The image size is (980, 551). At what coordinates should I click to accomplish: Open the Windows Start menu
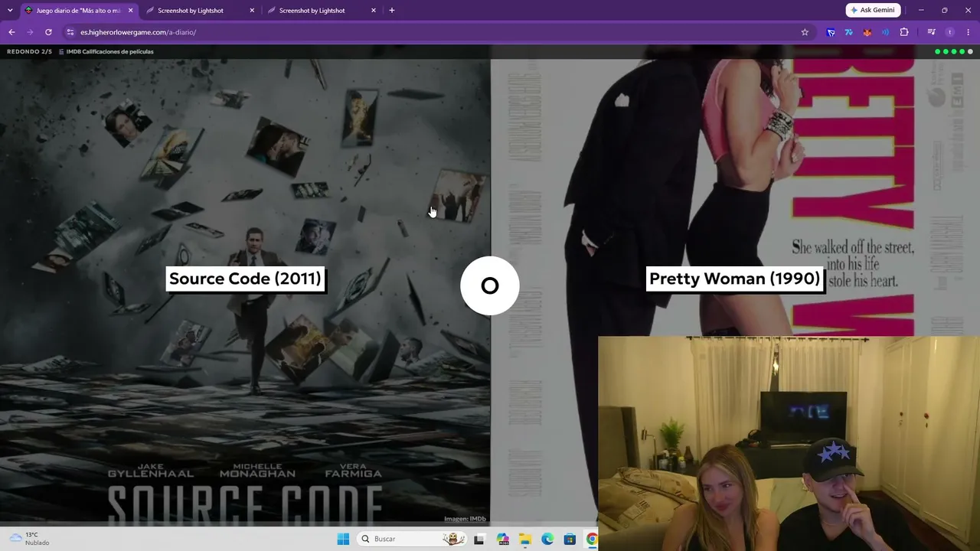pos(343,539)
